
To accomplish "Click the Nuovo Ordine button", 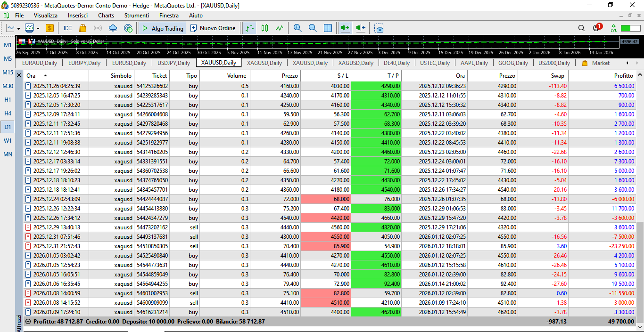I will coord(213,28).
